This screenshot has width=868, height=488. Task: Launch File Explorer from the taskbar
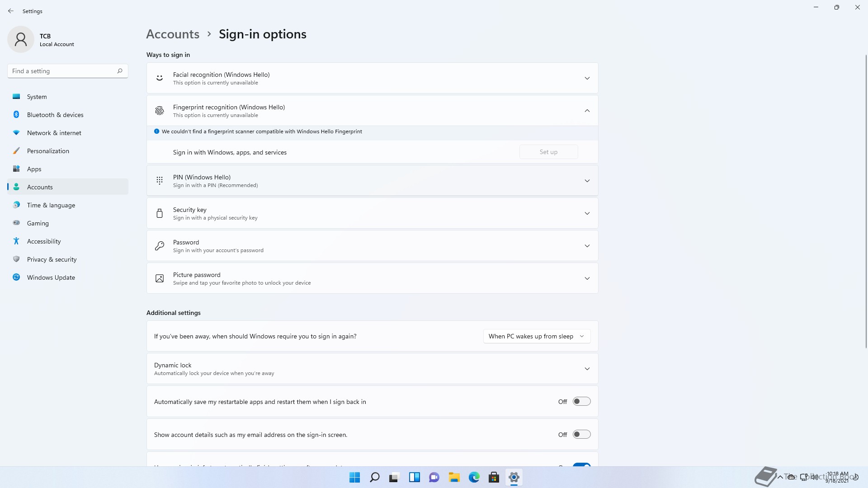click(x=454, y=477)
